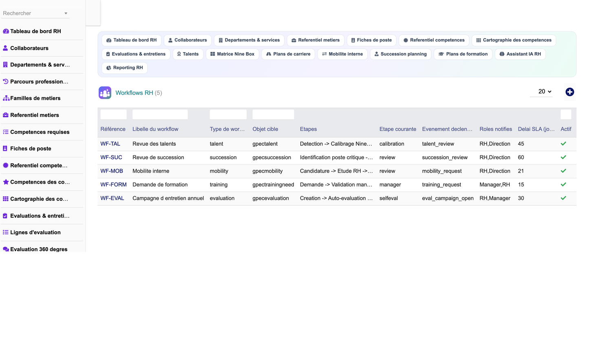
Task: Click the Lignes d'evaluation list icon
Action: pyautogui.click(x=6, y=232)
